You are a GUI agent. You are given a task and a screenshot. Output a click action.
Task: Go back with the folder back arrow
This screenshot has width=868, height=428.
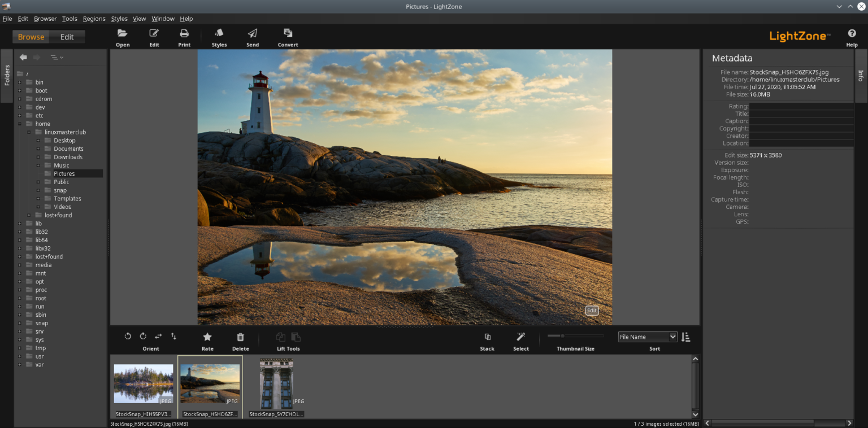point(23,57)
